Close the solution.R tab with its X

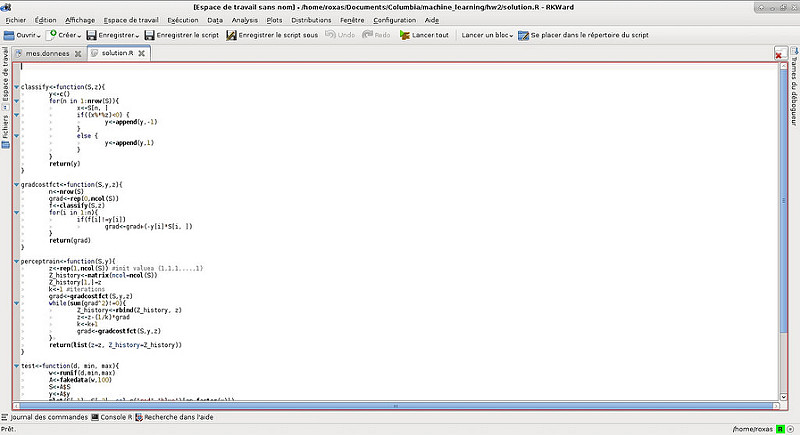[x=141, y=53]
